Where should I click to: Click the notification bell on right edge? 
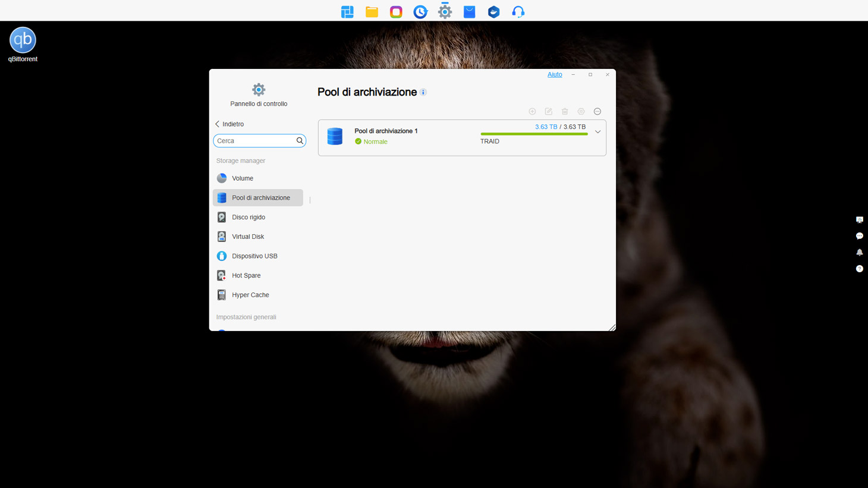(x=859, y=253)
